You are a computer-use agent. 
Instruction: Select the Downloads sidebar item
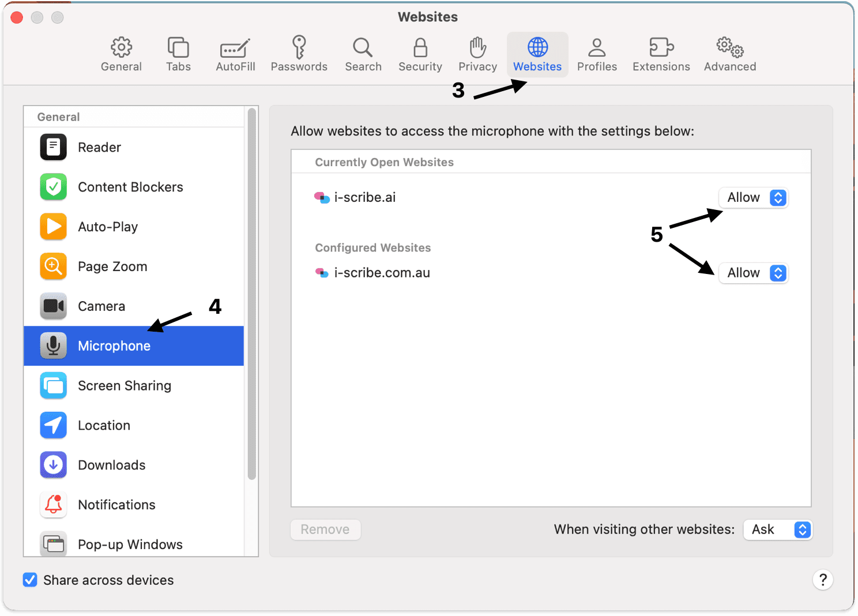[x=134, y=465]
